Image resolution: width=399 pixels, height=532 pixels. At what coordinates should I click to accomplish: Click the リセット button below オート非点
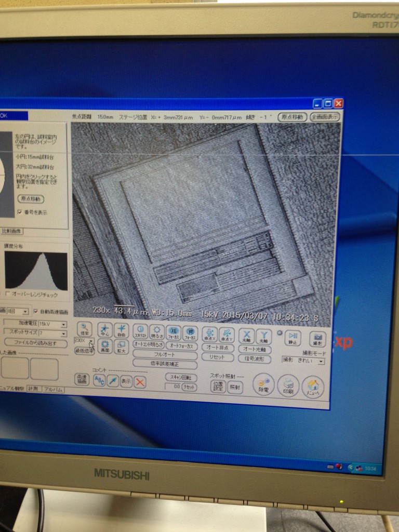click(218, 357)
